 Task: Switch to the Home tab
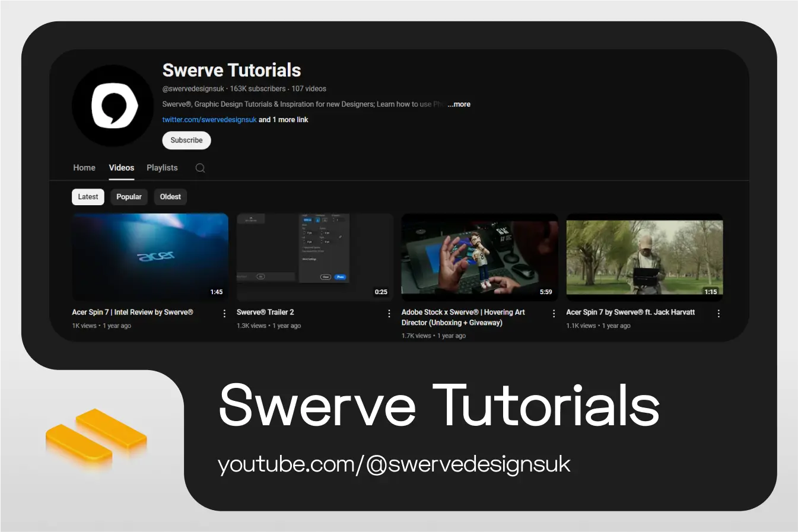coord(84,168)
